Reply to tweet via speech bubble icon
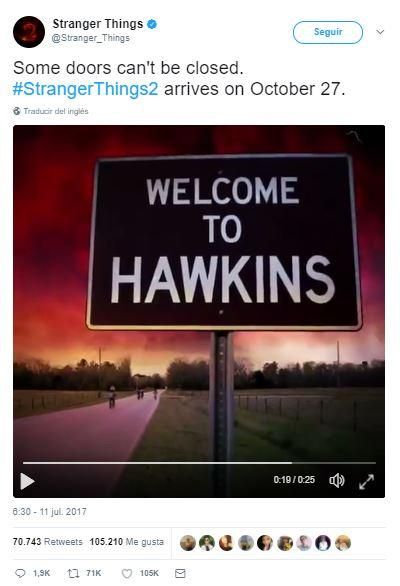The image size is (400, 586). [20, 573]
